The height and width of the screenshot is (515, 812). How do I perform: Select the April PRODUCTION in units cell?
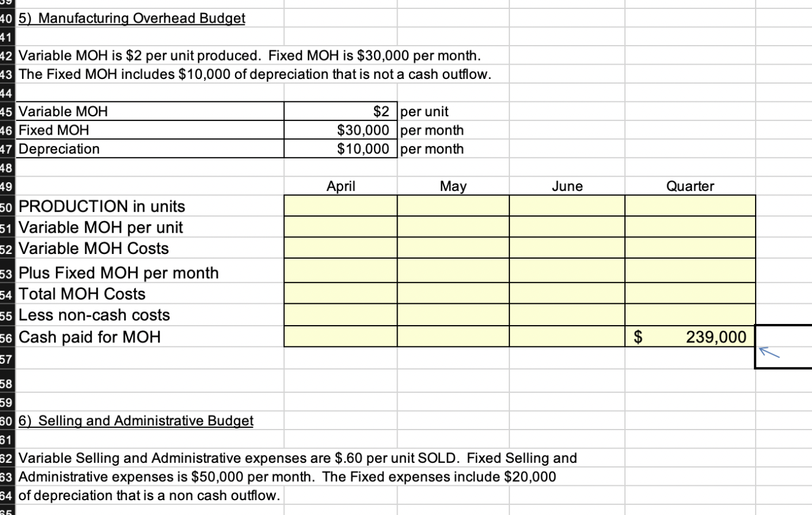pyautogui.click(x=340, y=206)
